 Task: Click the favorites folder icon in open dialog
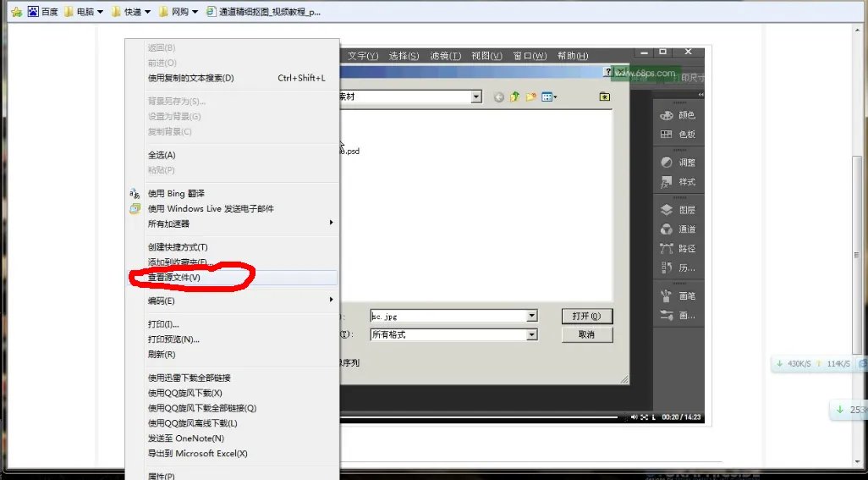tap(605, 97)
